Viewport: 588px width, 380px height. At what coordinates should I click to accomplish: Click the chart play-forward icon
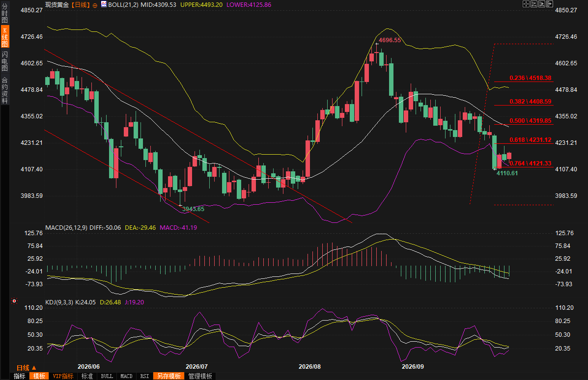[542, 4]
